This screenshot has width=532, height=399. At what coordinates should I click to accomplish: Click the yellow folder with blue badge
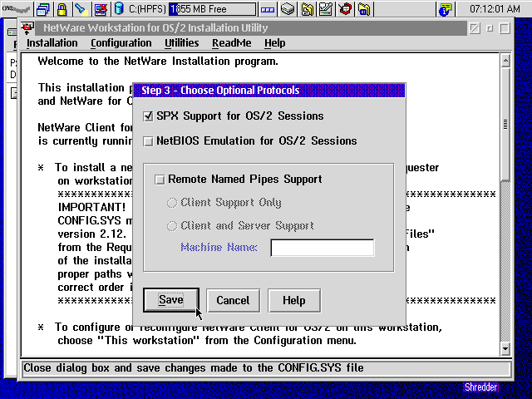tap(364, 9)
